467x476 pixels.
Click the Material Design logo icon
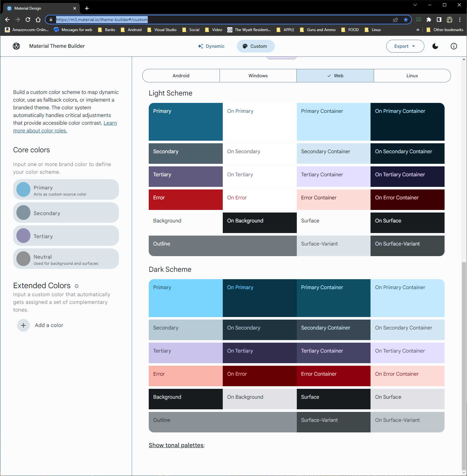coord(16,46)
